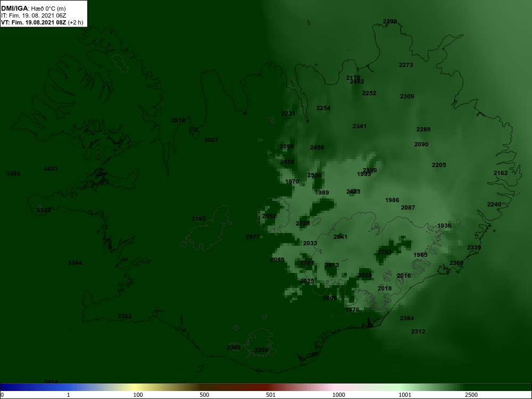Click the 3433 height value
Screen dimensions: 532x399
pos(51,169)
